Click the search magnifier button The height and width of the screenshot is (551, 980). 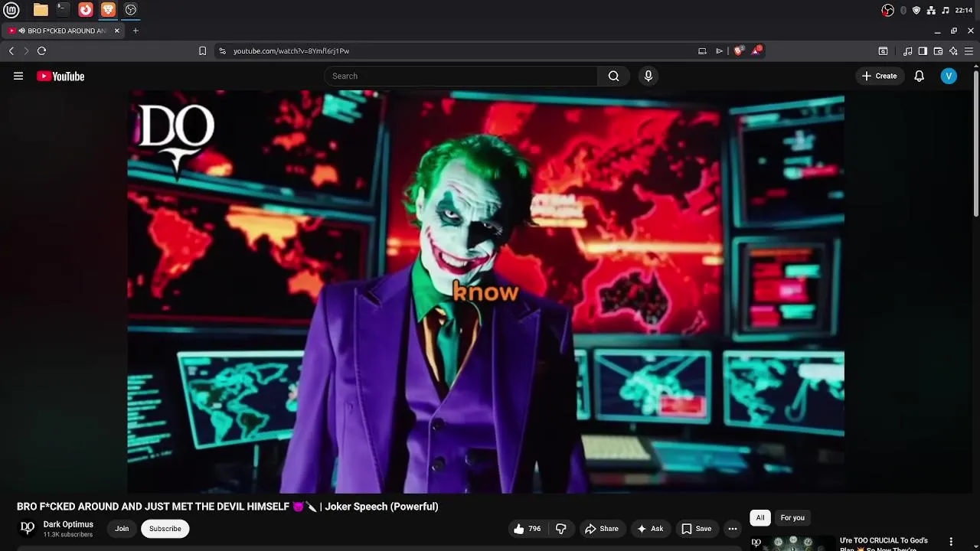613,76
